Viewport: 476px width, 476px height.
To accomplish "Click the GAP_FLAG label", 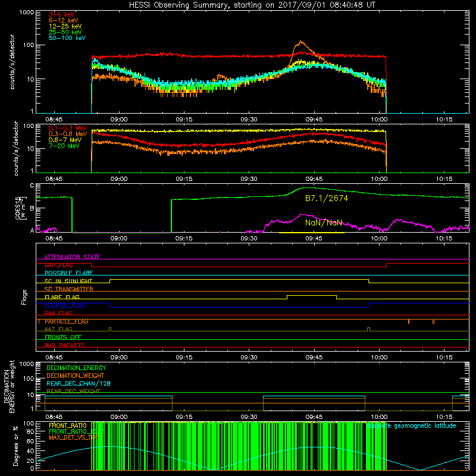I will click(58, 265).
